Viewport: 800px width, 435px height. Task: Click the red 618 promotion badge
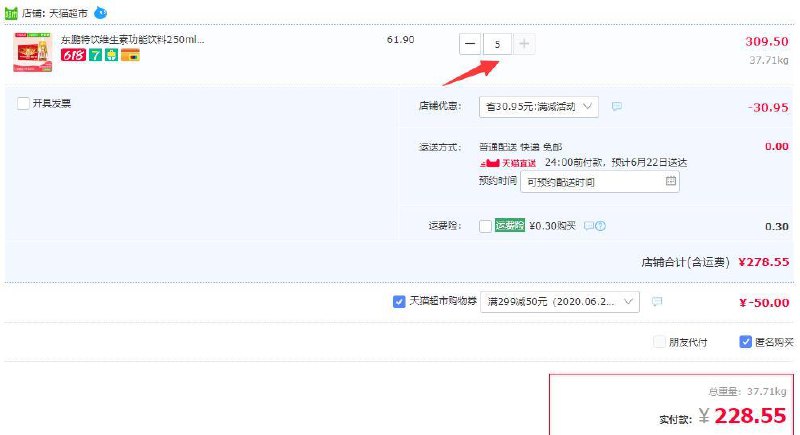[x=73, y=55]
